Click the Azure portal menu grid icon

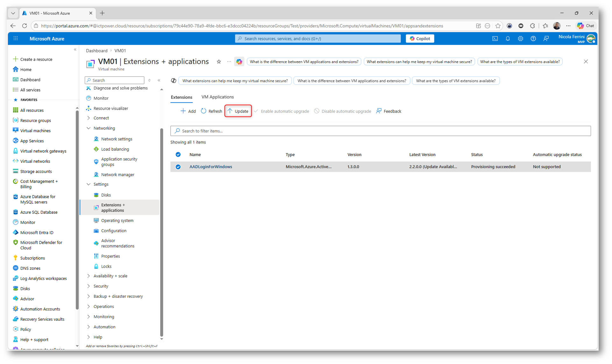(x=16, y=38)
